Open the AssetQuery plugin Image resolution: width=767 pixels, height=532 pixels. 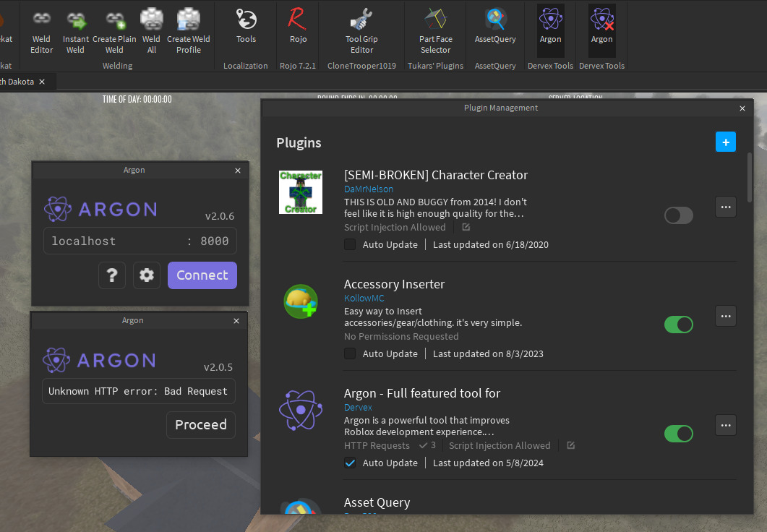pos(494,29)
